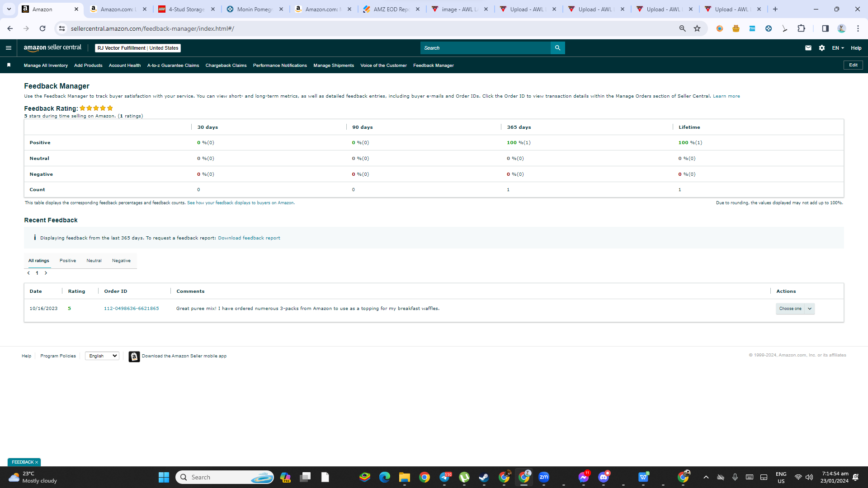Image resolution: width=868 pixels, height=488 pixels.
Task: Open Windows Start menu
Action: (164, 477)
